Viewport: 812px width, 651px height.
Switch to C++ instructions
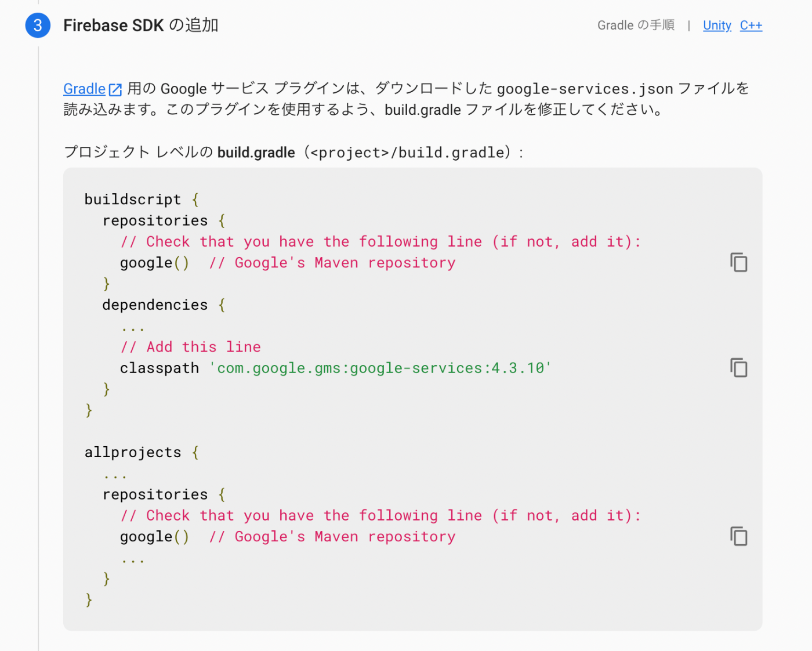point(751,26)
